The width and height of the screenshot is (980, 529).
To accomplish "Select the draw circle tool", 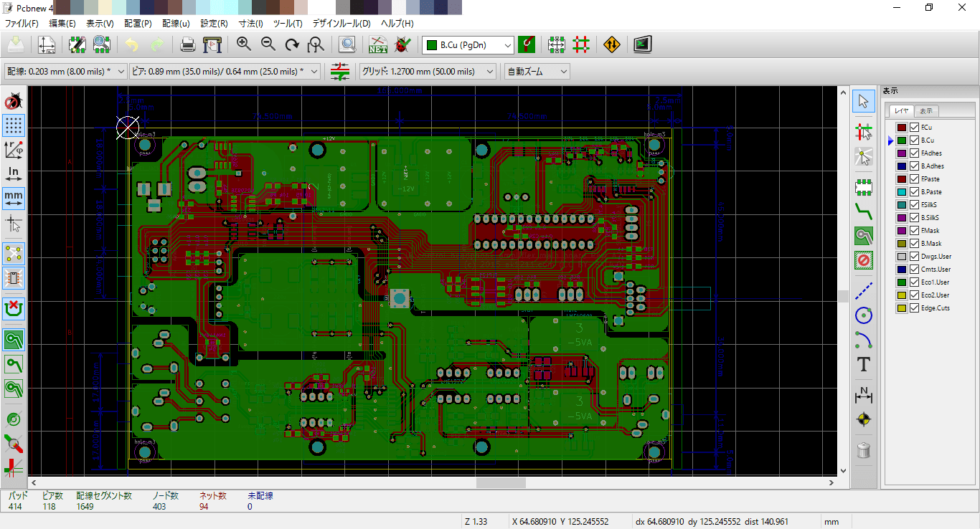I will point(864,314).
